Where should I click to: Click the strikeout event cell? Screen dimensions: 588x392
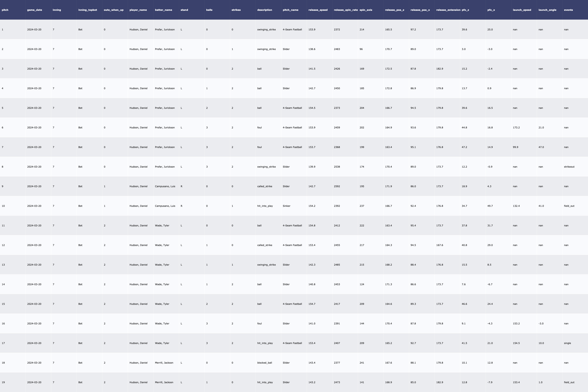coord(569,167)
